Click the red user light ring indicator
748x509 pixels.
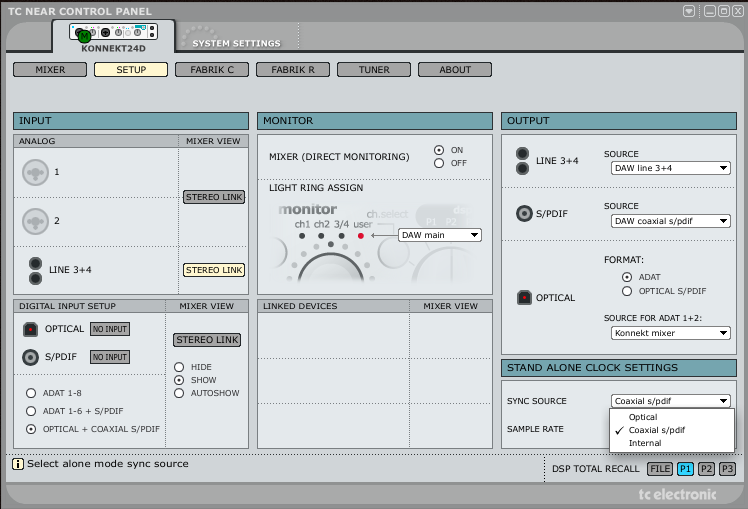[361, 236]
